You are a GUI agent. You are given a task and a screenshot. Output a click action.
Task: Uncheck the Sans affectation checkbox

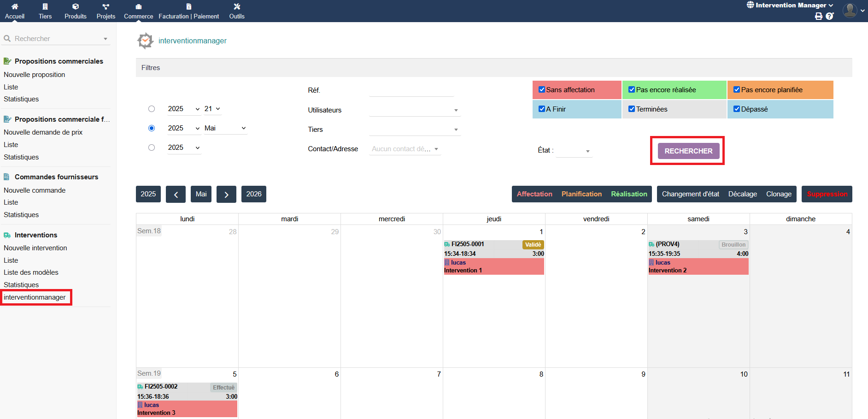(x=542, y=90)
